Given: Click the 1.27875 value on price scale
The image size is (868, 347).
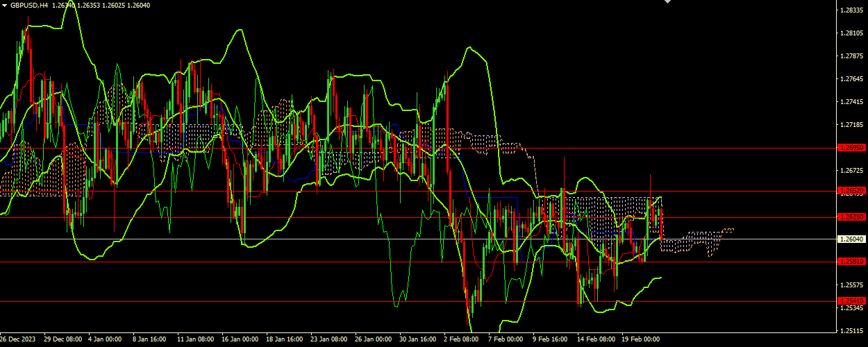Looking at the screenshot, I should pos(851,56).
